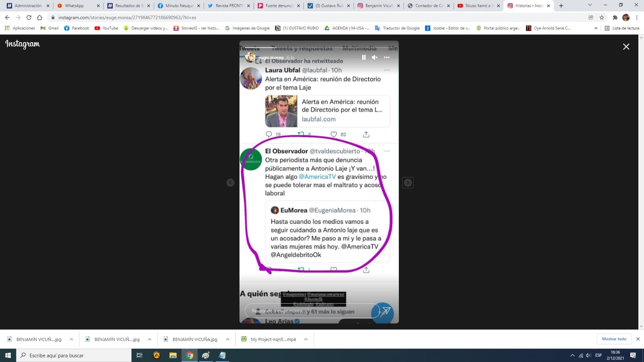Click Mostrar todo downloads button
644x362 pixels.
point(614,339)
